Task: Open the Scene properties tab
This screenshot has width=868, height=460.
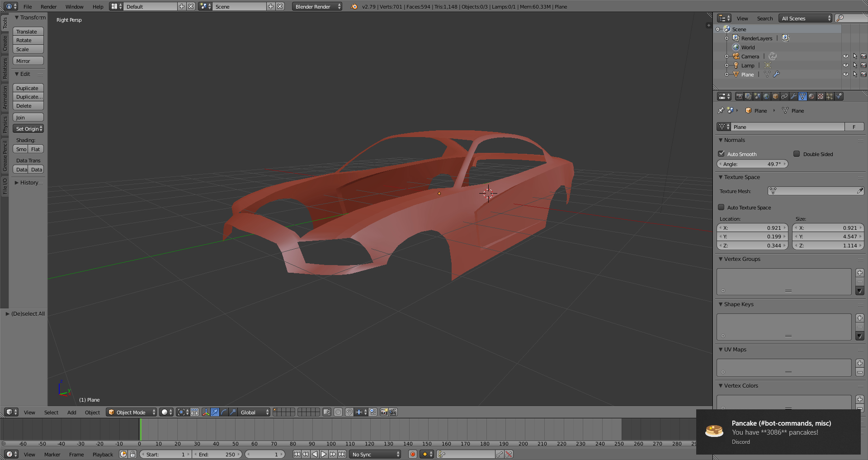Action: coord(757,96)
